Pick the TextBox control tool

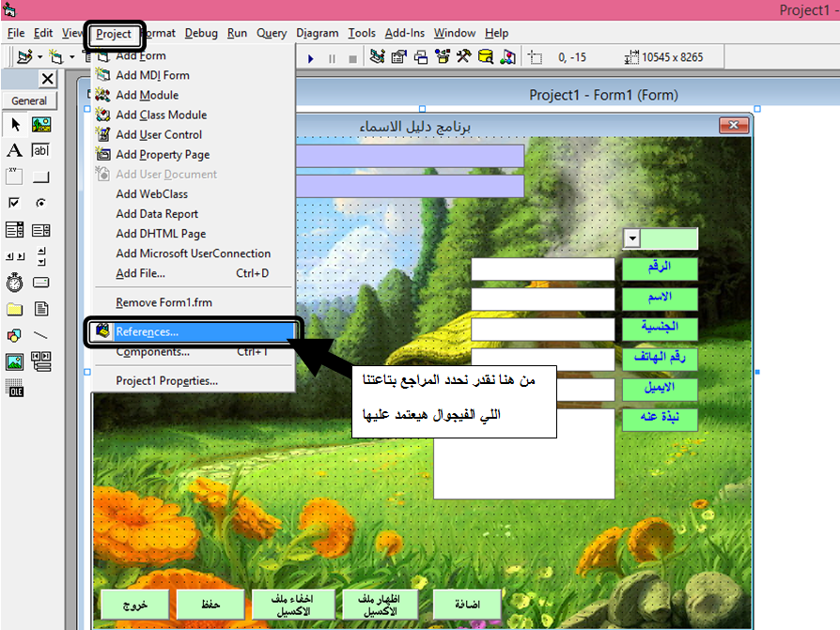41,150
